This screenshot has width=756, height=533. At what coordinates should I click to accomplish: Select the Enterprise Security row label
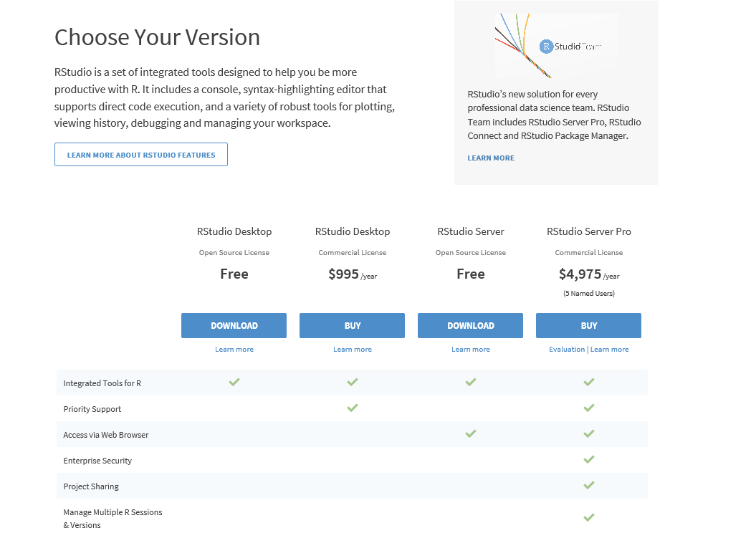point(97,461)
